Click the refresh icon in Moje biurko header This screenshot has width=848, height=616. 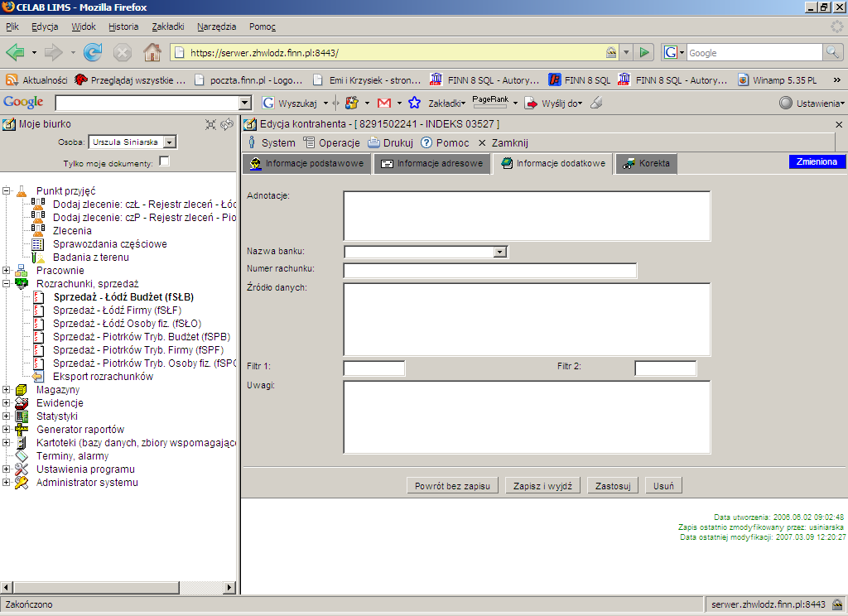coord(227,124)
